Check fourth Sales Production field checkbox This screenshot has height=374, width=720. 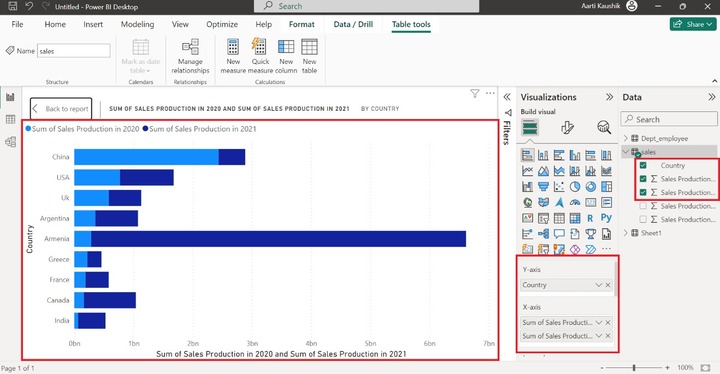(x=643, y=219)
